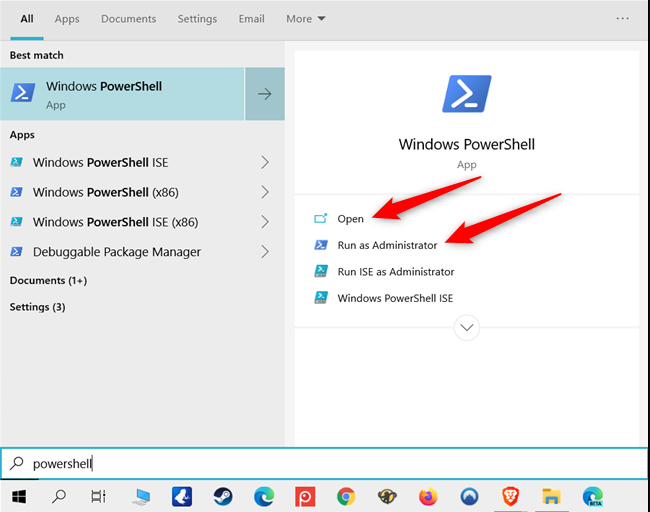Expand Debuggable Package Manager options
Viewport: 650px width, 512px height.
click(265, 252)
